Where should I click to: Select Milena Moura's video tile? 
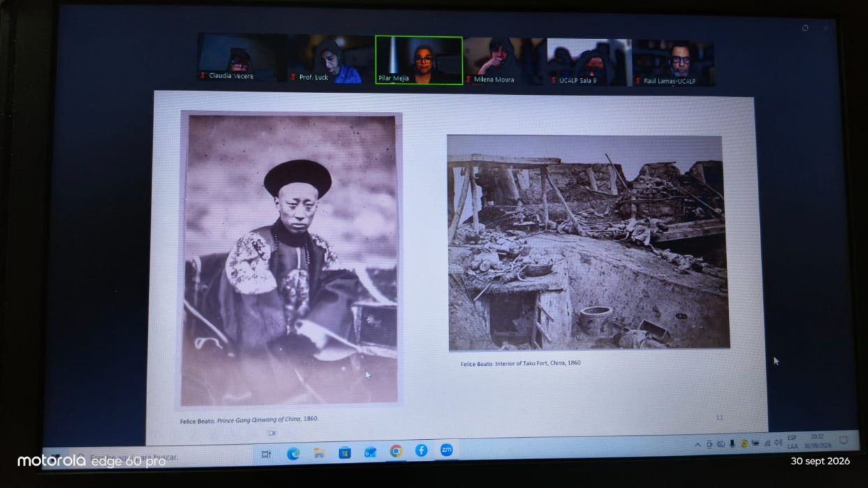tap(504, 61)
